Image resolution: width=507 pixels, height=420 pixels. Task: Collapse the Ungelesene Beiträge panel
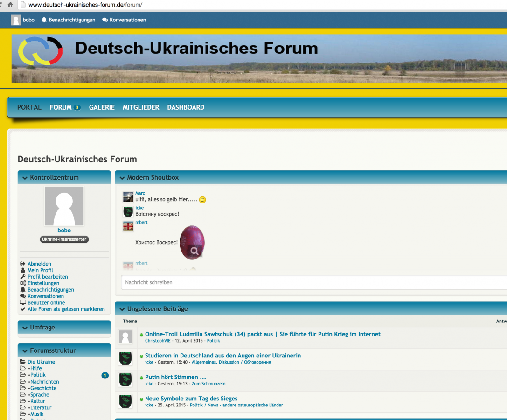point(122,309)
